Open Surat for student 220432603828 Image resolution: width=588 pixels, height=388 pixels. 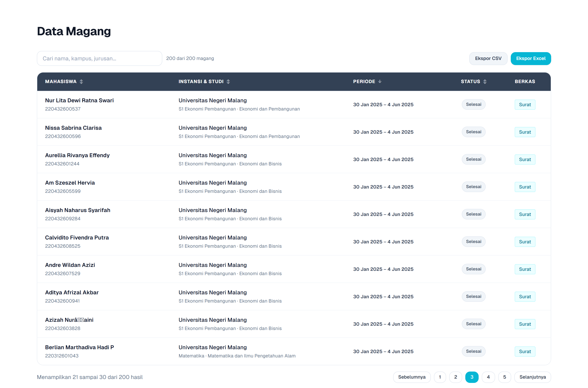[x=525, y=324]
